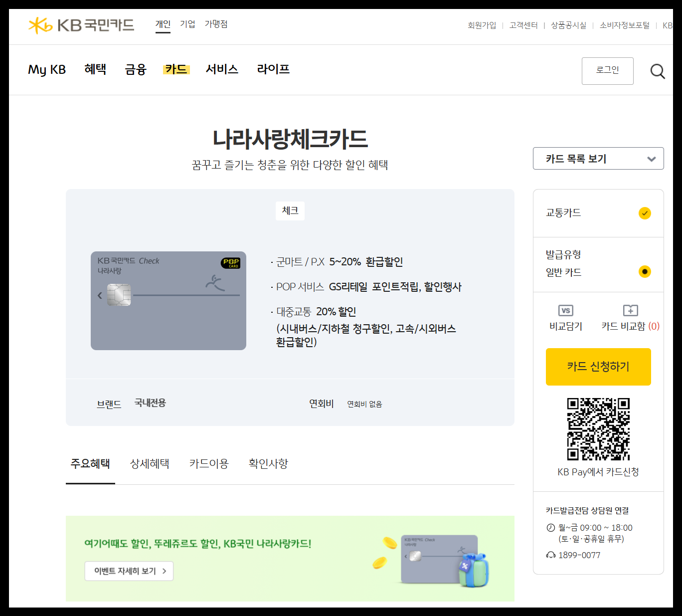Open the 카드 비교함 folder icon
This screenshot has height=616, width=682.
click(631, 310)
